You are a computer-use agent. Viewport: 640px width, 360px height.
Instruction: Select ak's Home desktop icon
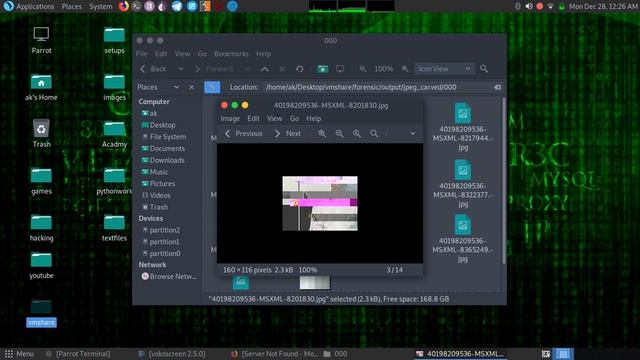[x=41, y=87]
